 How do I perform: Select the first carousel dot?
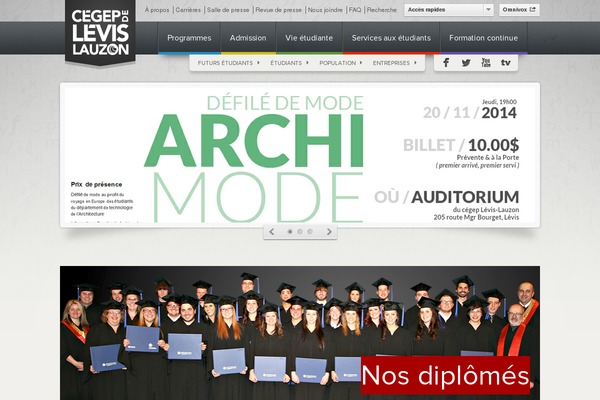pos(290,232)
